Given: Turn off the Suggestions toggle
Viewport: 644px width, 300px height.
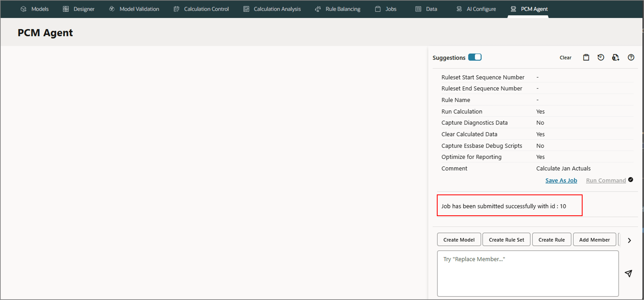Looking at the screenshot, I should point(474,57).
